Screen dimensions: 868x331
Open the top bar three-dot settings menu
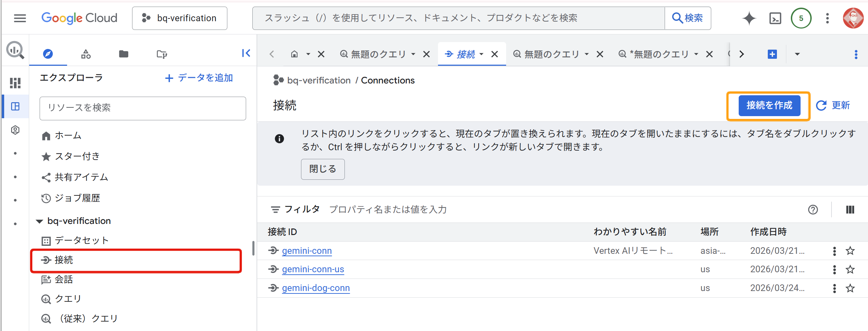tap(827, 18)
